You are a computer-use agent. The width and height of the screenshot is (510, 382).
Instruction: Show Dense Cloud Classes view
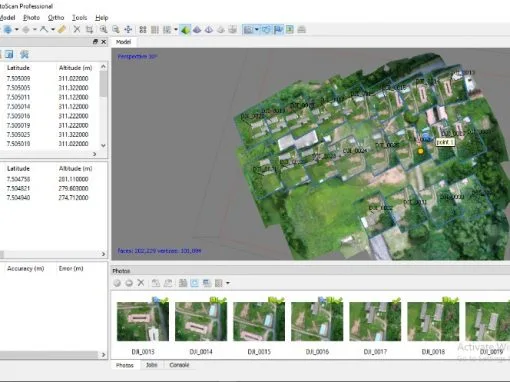click(167, 30)
